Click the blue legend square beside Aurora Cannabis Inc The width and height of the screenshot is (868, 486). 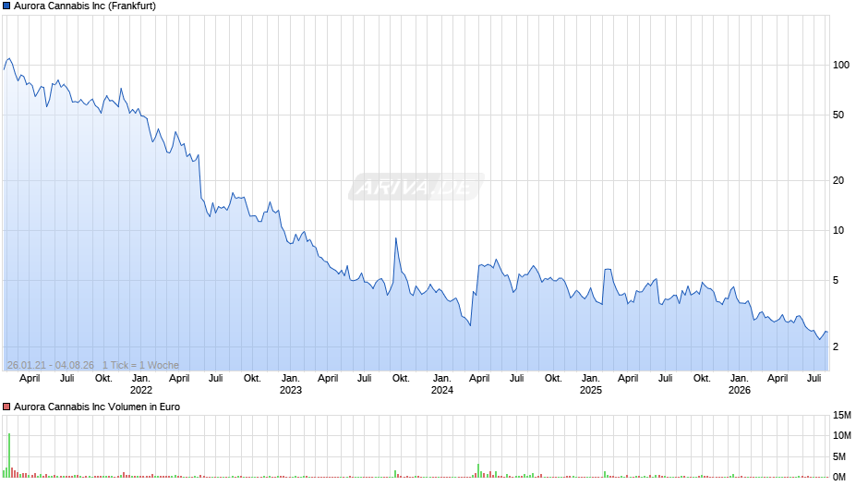coord(6,6)
